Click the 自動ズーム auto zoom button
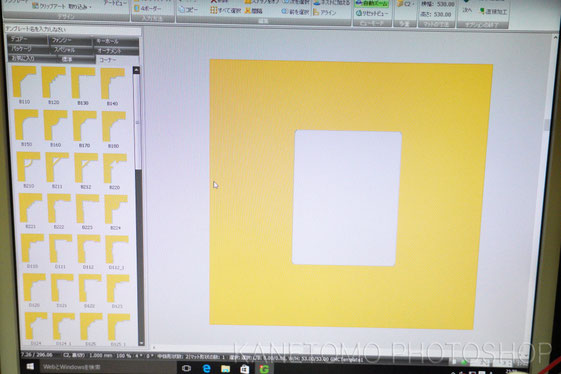 pyautogui.click(x=372, y=4)
